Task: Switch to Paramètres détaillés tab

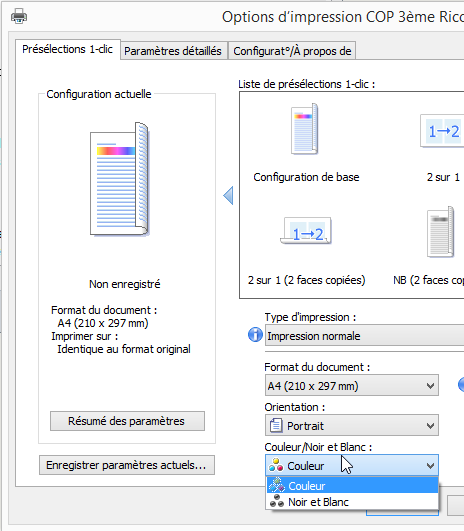Action: [173, 51]
